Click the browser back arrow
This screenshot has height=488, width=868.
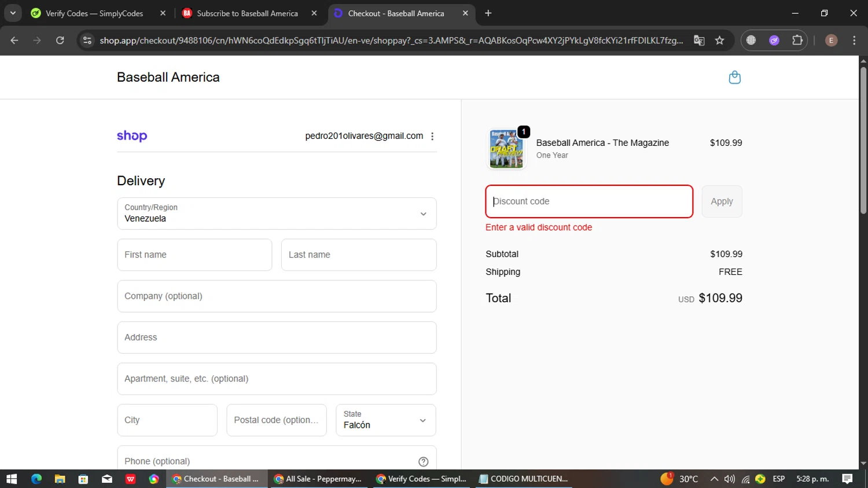pyautogui.click(x=14, y=41)
